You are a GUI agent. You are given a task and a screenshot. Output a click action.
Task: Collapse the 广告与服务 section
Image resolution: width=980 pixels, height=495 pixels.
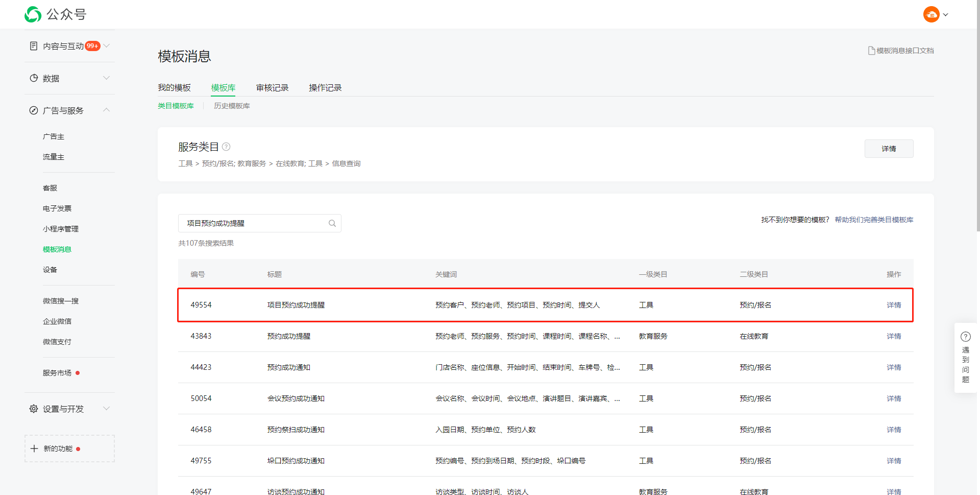coord(106,110)
